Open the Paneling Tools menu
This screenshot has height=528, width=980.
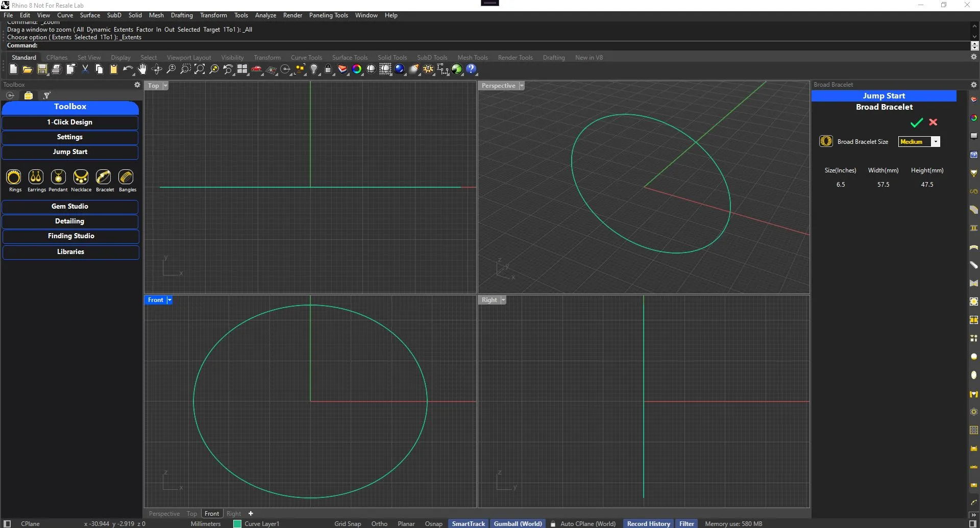click(328, 15)
